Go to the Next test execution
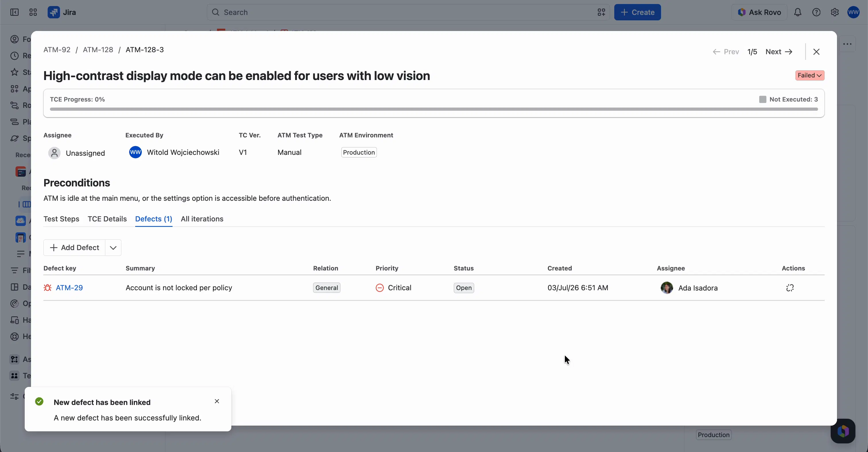Screen dimensions: 868x452 tap(779, 52)
